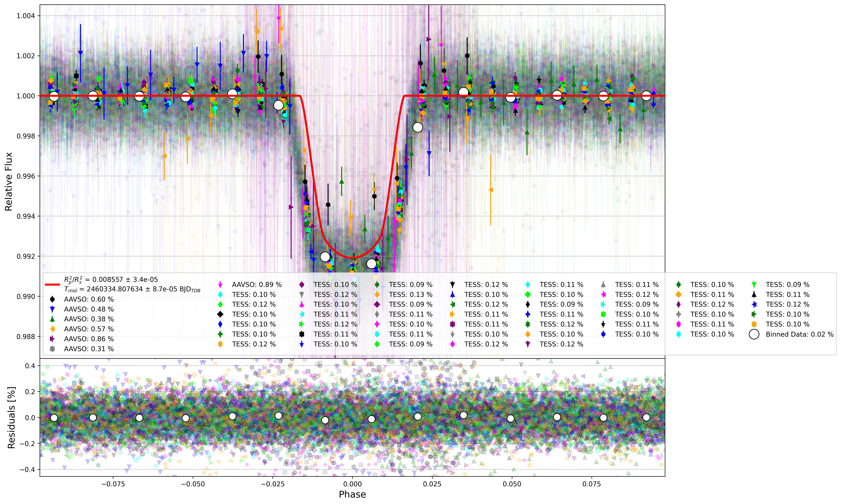Click the Rp²/Rs² = 0.008557 fit value

click(111, 279)
